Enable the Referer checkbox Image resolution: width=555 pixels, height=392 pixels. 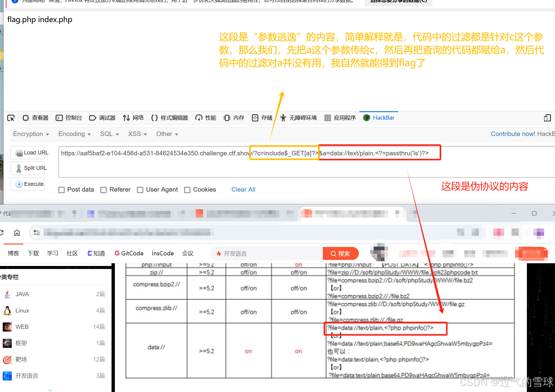[104, 190]
